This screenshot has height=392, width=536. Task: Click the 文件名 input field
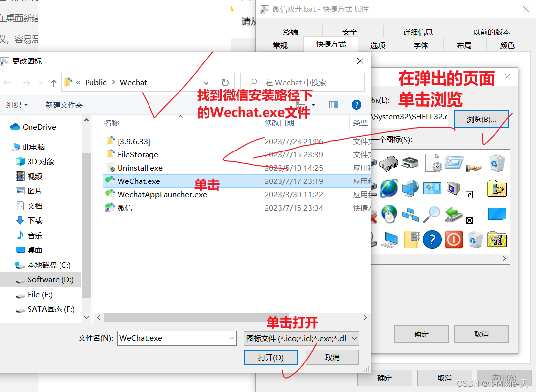click(x=177, y=338)
